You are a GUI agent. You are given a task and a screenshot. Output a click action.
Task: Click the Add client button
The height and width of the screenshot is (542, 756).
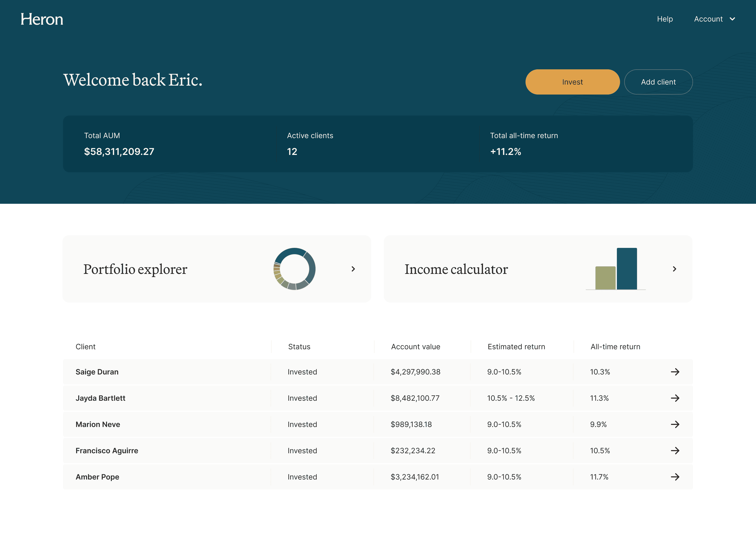point(658,82)
